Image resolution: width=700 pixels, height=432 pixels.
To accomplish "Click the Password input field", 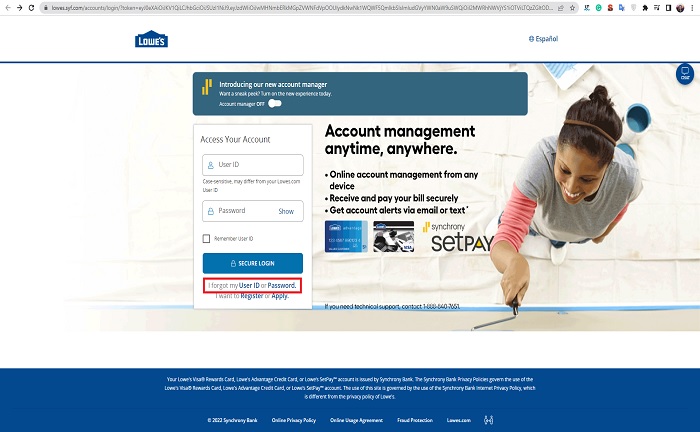I will click(253, 211).
